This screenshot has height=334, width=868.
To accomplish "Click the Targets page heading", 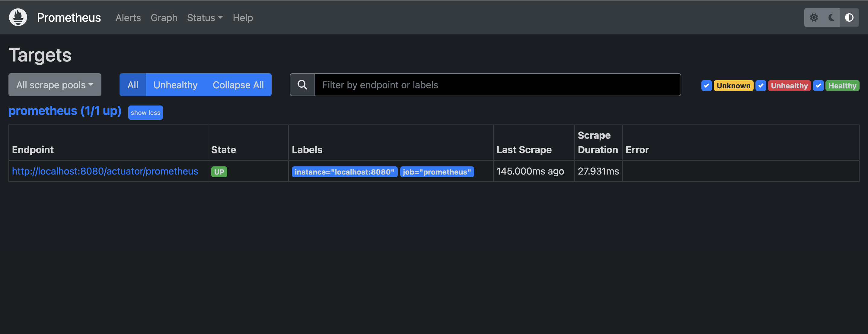I will (40, 55).
